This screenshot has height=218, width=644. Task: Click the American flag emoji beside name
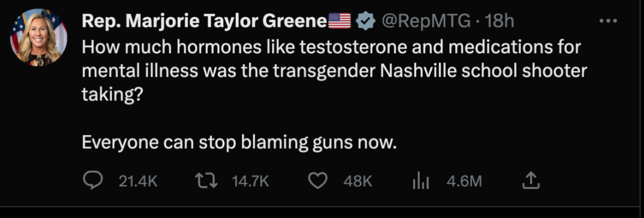[x=339, y=21]
